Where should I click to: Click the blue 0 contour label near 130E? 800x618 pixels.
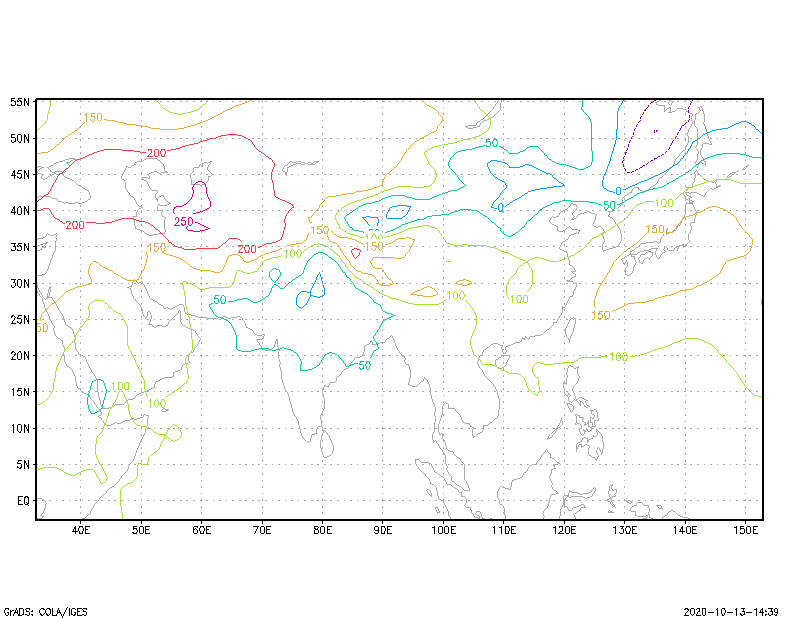[618, 191]
